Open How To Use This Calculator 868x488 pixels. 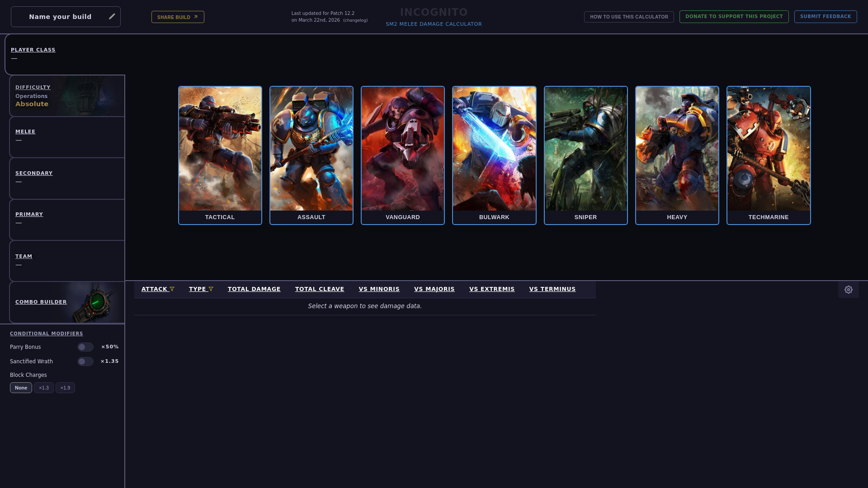629,17
